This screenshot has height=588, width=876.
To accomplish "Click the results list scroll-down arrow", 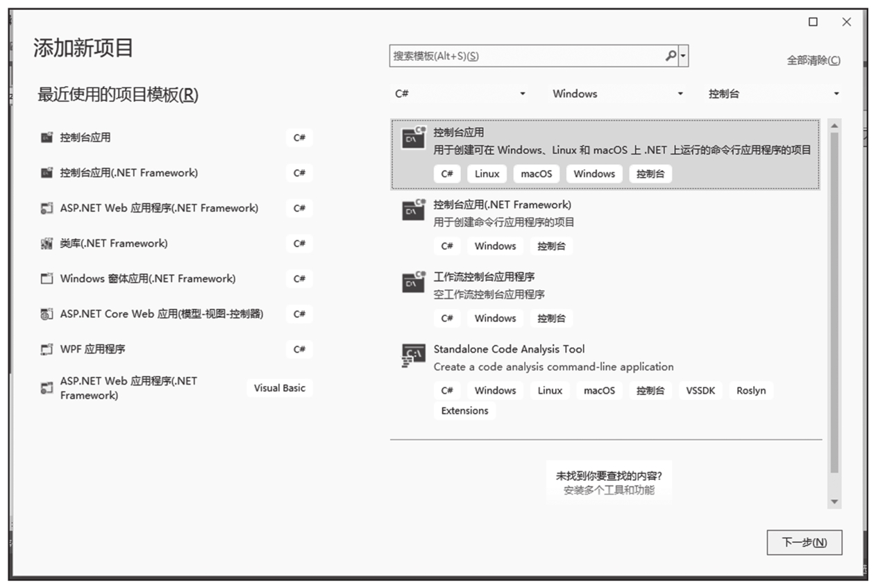I will (x=834, y=502).
